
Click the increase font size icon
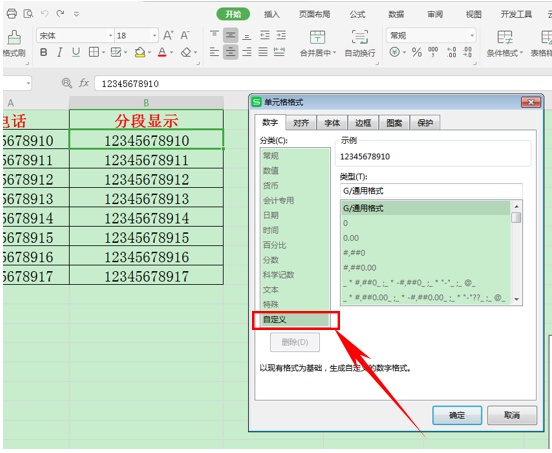click(x=168, y=36)
